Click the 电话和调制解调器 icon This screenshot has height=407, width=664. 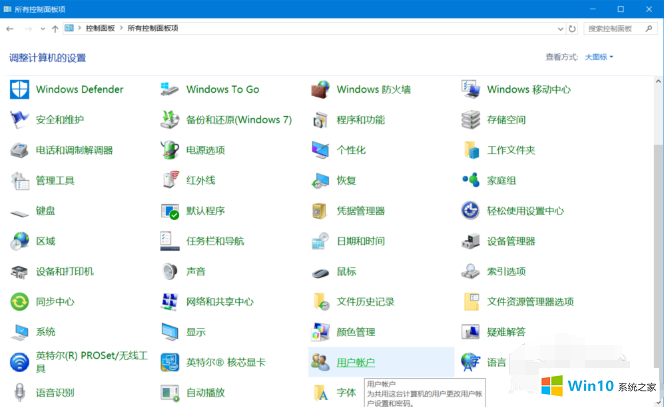tap(19, 150)
